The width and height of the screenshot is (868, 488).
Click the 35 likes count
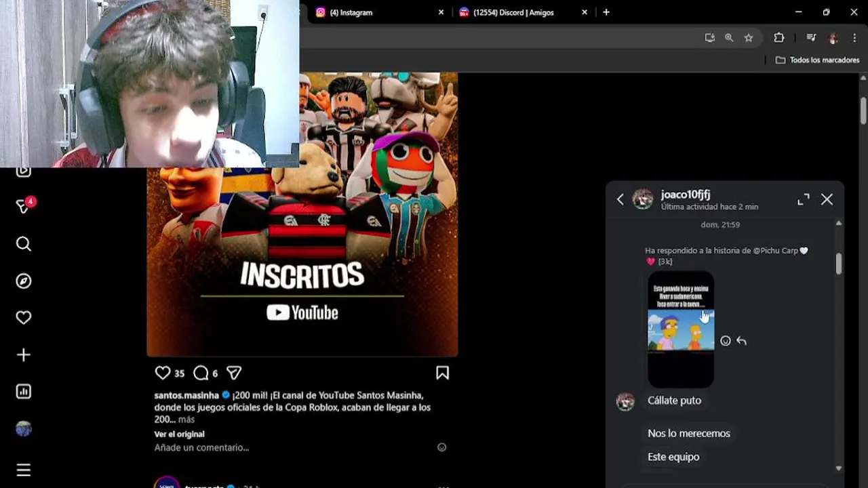pos(179,373)
